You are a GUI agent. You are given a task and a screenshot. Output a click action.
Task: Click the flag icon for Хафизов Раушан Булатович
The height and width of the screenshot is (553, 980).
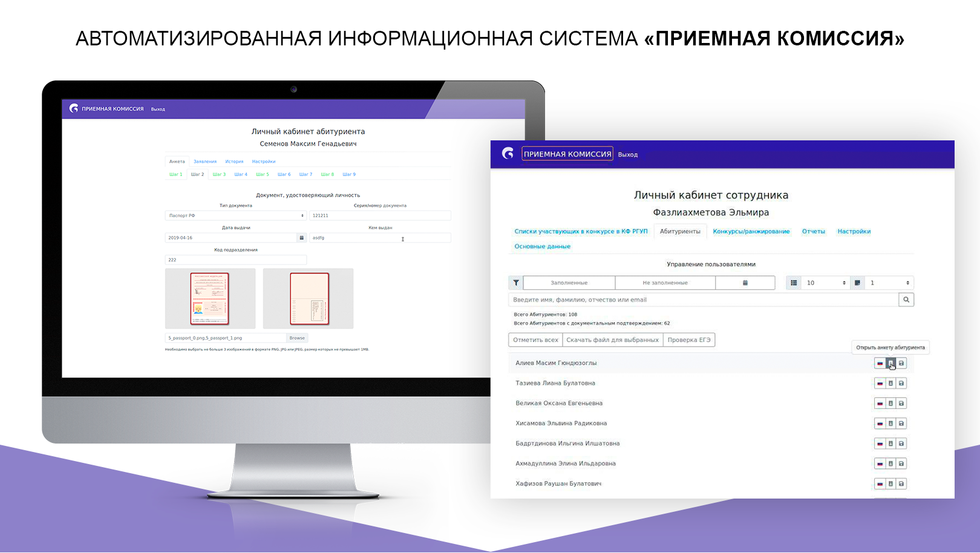[x=880, y=484]
